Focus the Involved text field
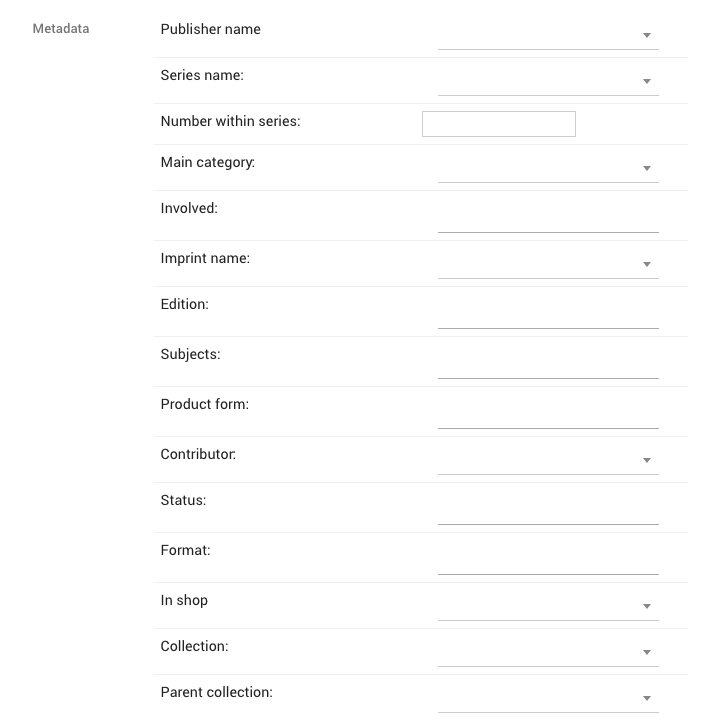 click(x=547, y=219)
